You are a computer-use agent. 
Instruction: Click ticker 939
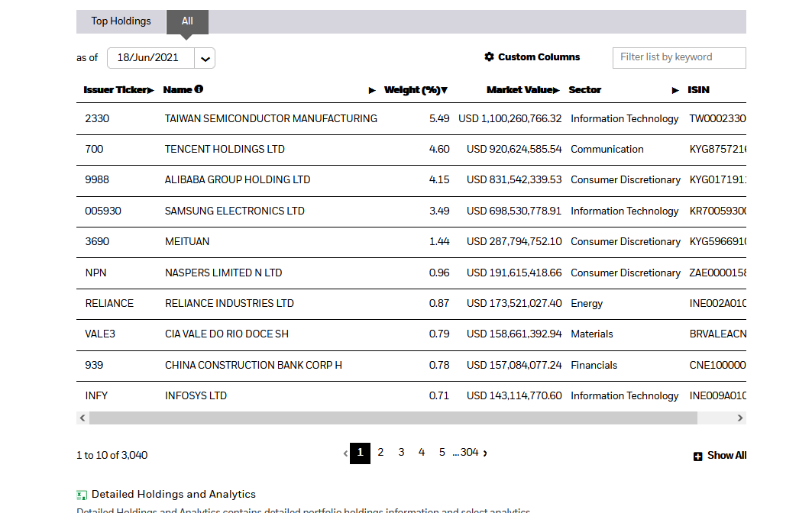94,366
